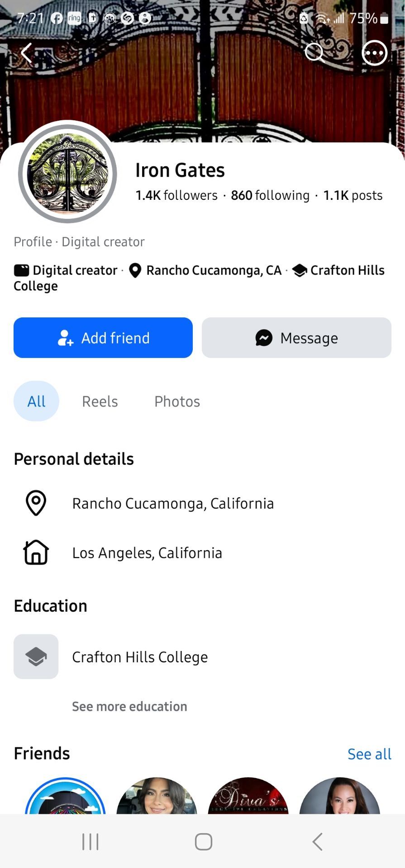Expand See more education
The height and width of the screenshot is (868, 405).
pos(129,706)
